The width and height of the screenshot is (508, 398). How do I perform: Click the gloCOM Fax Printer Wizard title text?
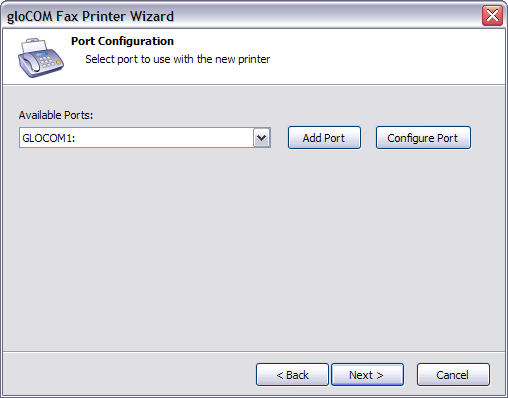pos(90,16)
